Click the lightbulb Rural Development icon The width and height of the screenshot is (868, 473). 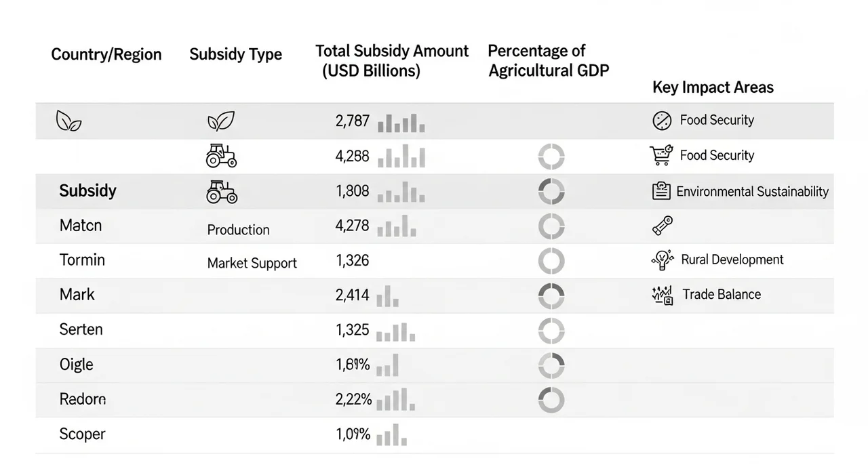coord(662,260)
